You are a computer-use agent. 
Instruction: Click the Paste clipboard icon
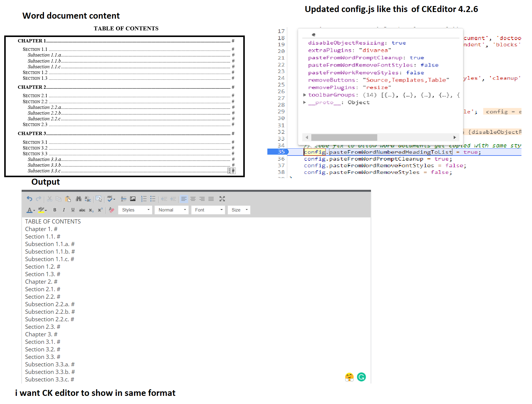click(68, 199)
